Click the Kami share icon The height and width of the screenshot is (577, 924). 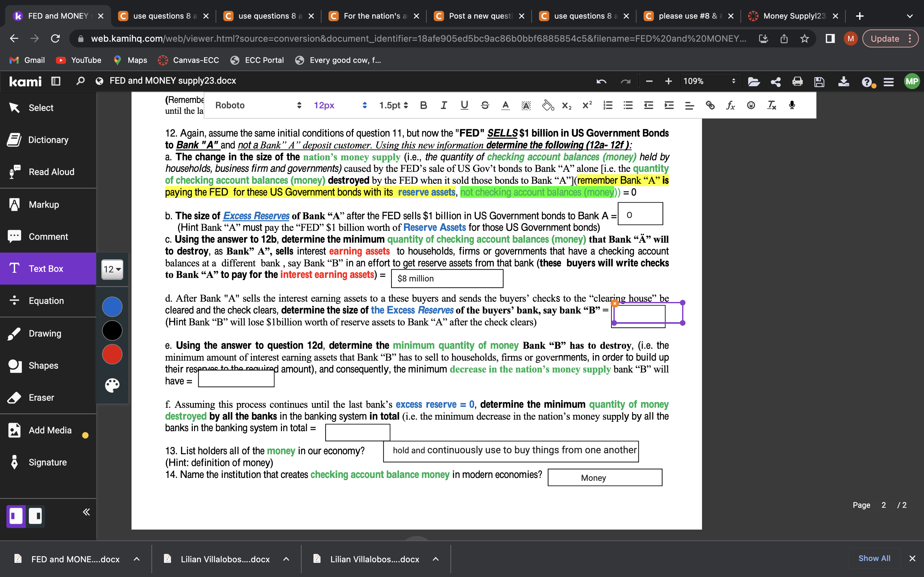click(775, 81)
